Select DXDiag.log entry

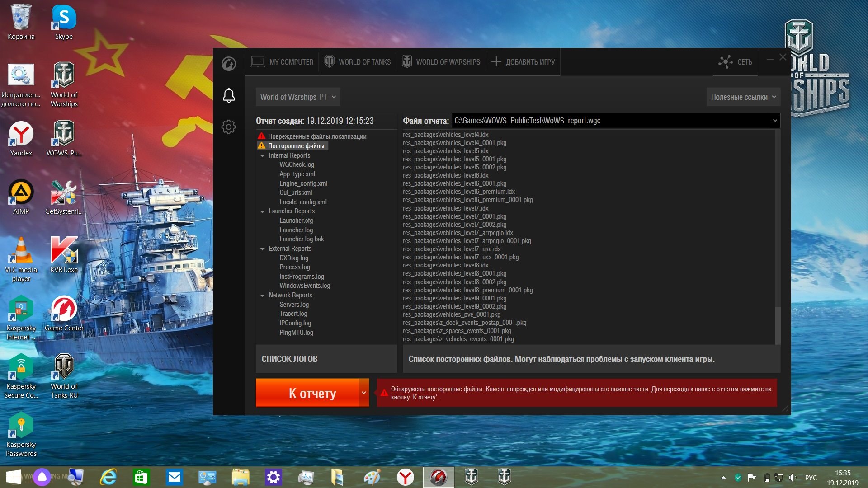pos(294,258)
